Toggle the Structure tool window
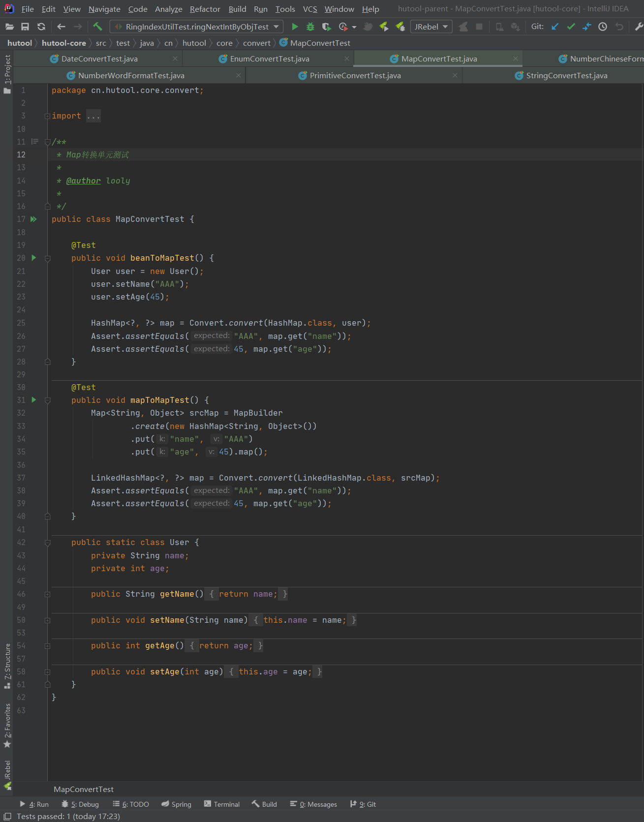 pos(7,666)
